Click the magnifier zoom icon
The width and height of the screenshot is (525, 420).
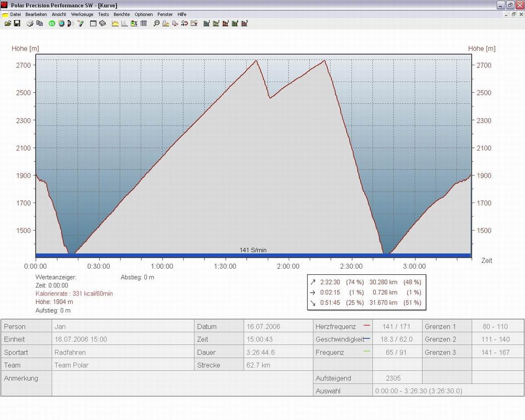156,23
